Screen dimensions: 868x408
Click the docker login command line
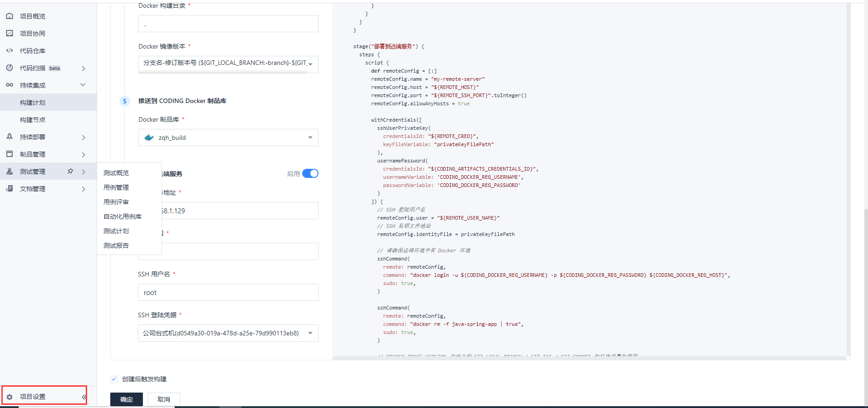point(557,275)
